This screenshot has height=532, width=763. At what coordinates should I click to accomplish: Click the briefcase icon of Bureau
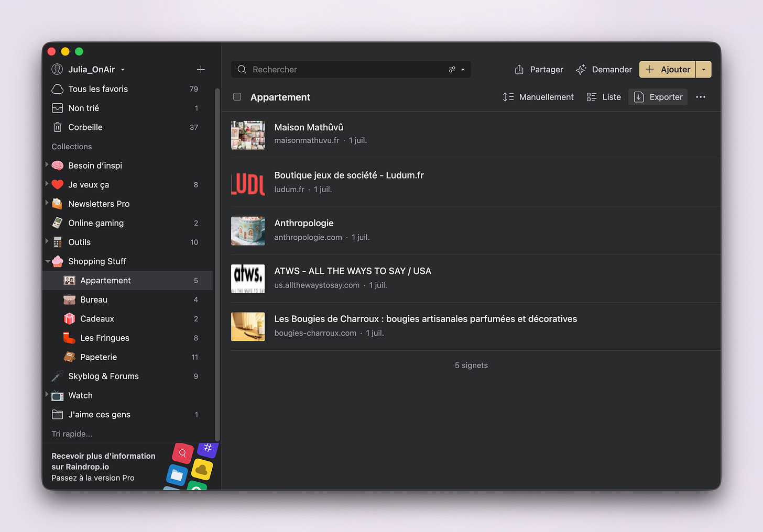69,300
